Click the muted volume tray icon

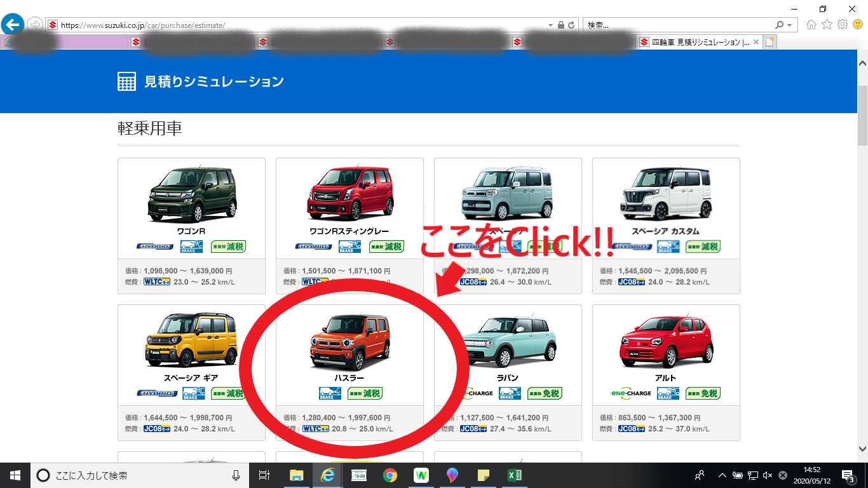[768, 475]
